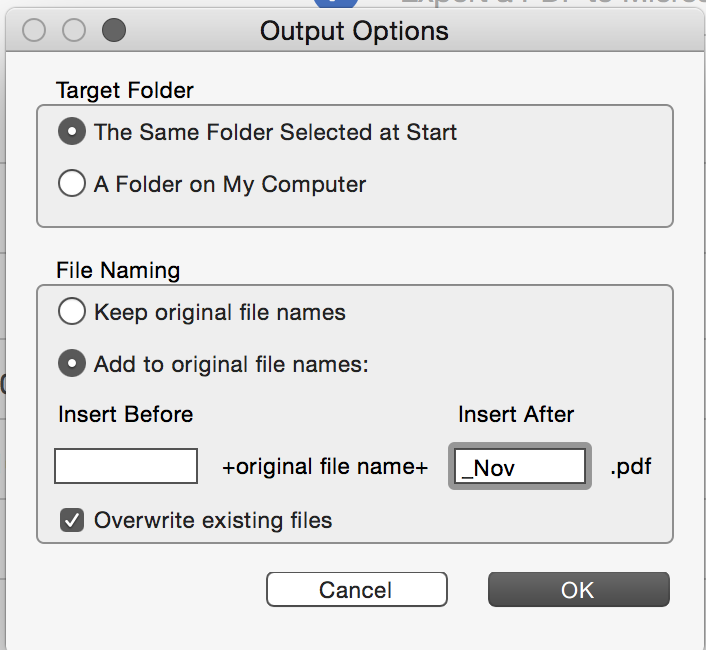Focus the Insert After field containing _Nov

click(520, 466)
